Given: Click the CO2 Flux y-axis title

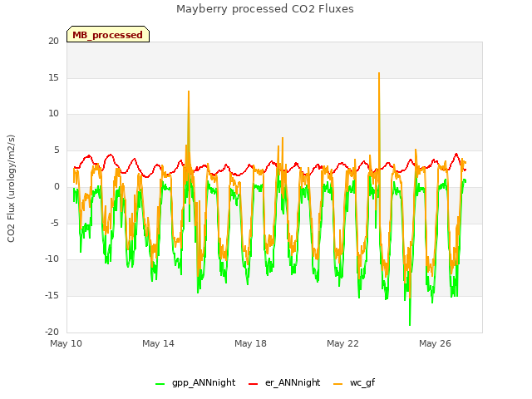Looking at the screenshot, I should tap(11, 189).
